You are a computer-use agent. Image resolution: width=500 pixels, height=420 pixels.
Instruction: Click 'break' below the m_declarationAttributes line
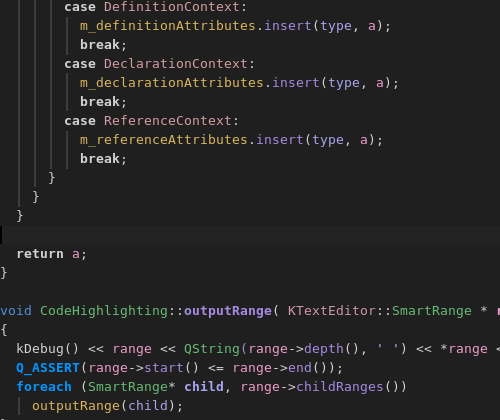point(100,102)
